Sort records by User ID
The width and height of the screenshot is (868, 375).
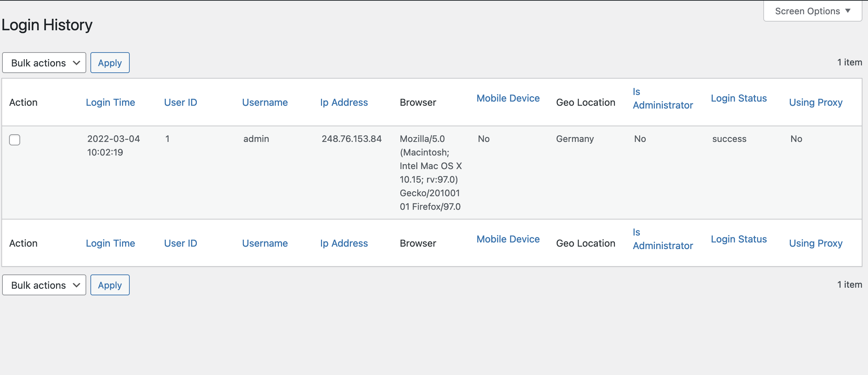click(x=180, y=102)
